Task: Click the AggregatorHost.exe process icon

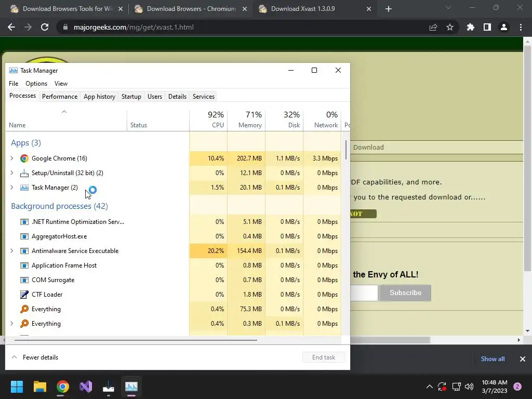Action: (24, 236)
